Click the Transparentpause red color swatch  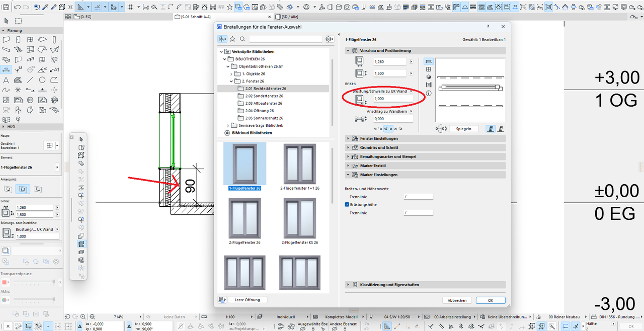(5, 282)
